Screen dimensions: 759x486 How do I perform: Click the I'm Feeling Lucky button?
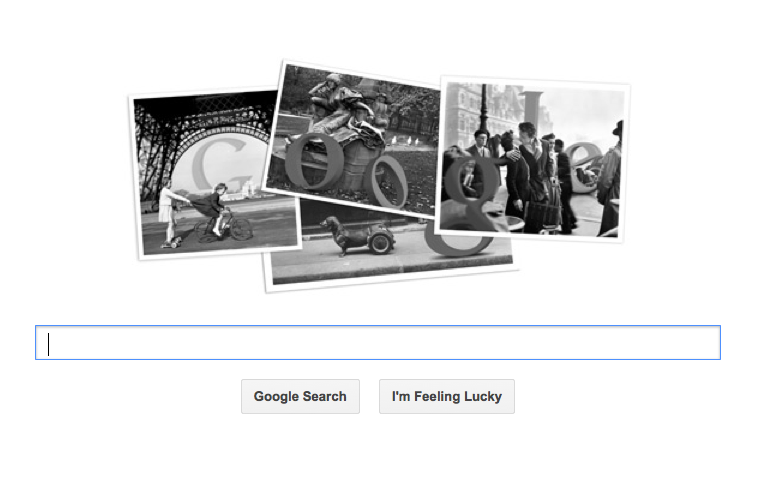tap(446, 396)
